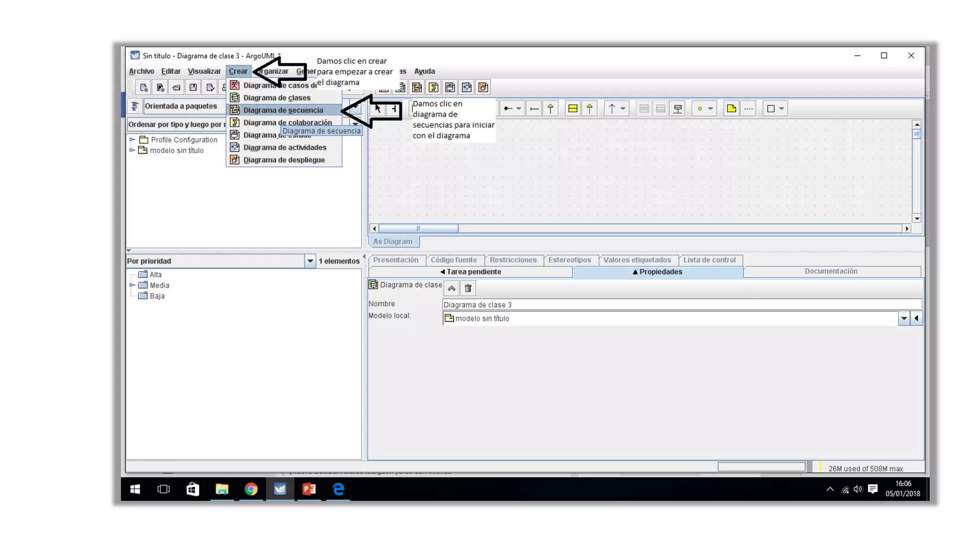Image resolution: width=980 pixels, height=551 pixels.
Task: Click new activity diagram toolbar icon
Action: click(466, 88)
